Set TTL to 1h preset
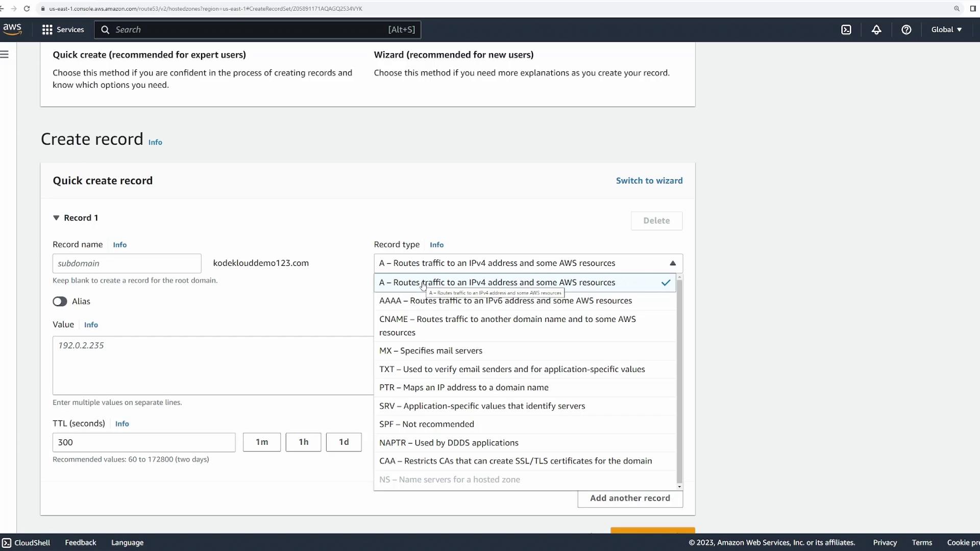Viewport: 980px width, 551px height. [303, 442]
